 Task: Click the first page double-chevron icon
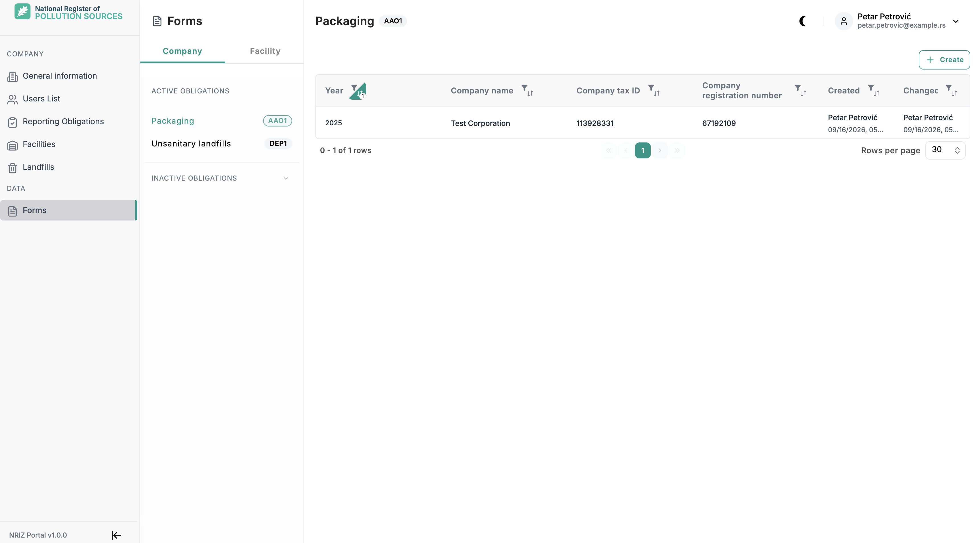click(x=609, y=150)
